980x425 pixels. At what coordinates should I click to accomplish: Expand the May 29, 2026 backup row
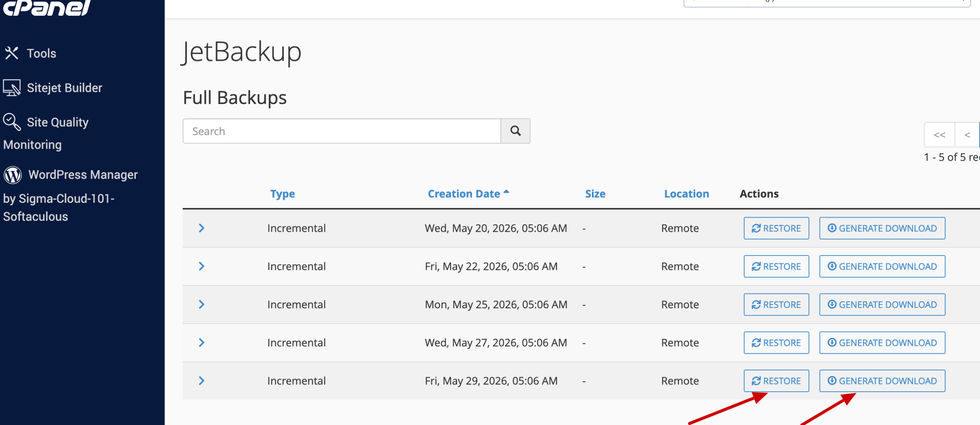click(202, 381)
